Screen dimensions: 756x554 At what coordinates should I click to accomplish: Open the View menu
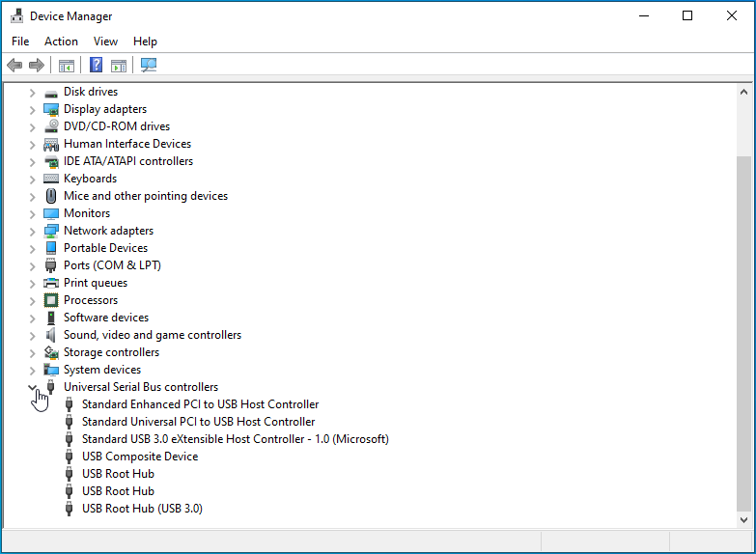click(x=105, y=42)
